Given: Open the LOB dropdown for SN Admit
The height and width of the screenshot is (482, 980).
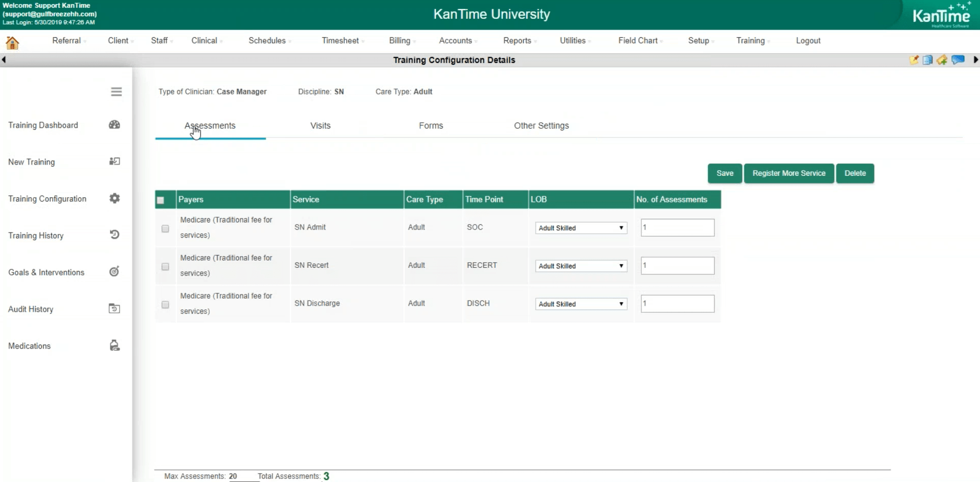Looking at the screenshot, I should tap(581, 228).
